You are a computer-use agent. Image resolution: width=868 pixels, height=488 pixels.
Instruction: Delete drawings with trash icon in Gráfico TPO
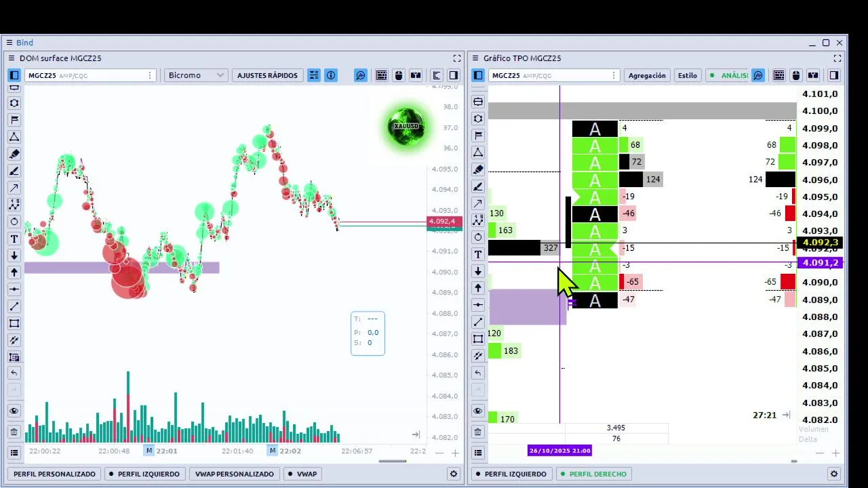point(478,431)
